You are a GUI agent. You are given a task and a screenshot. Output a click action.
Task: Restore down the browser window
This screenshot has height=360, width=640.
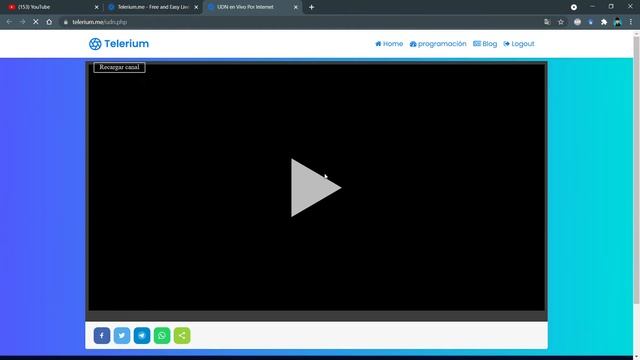click(x=611, y=7)
